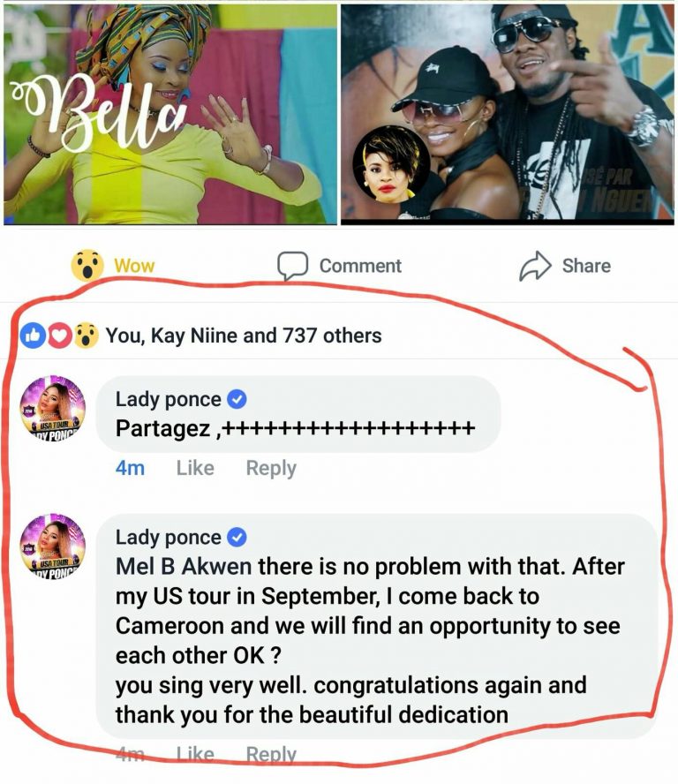Open the Bella video thumbnail
The width and height of the screenshot is (678, 784).
pyautogui.click(x=170, y=114)
